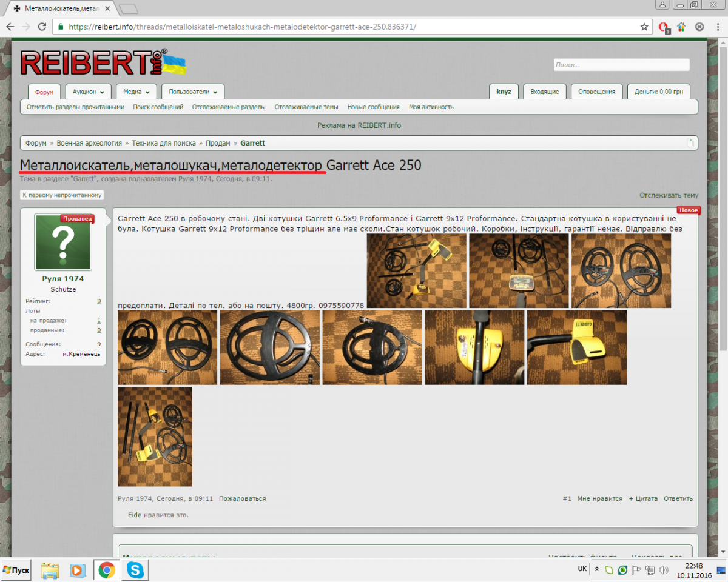Click the Отслеживать тему link

pyautogui.click(x=669, y=195)
